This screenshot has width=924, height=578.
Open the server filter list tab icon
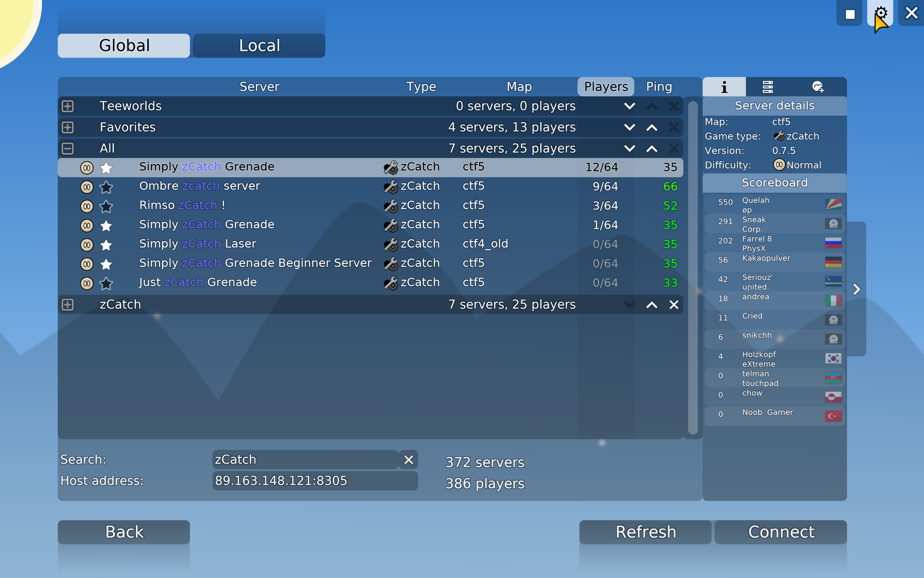pos(767,87)
